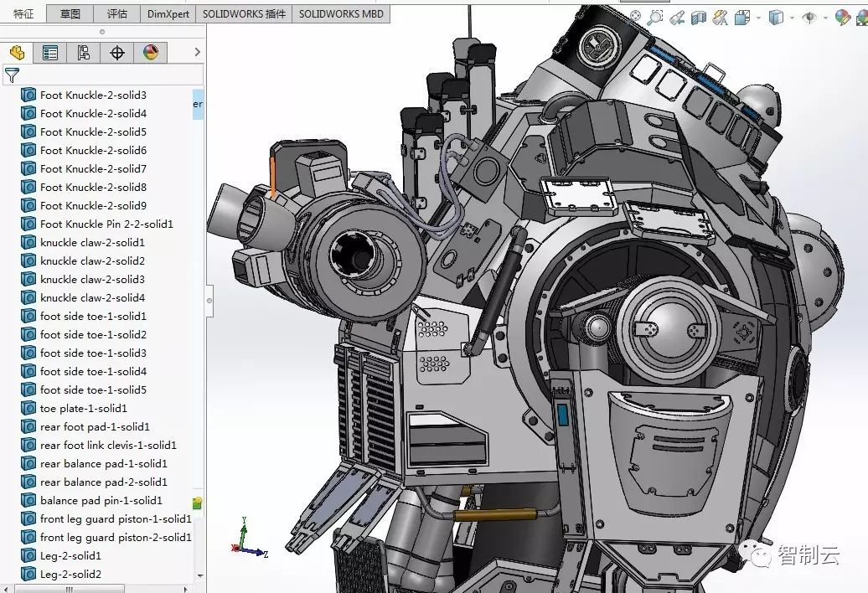Open Display Style dropdown arrow
The image size is (868, 593).
(792, 18)
